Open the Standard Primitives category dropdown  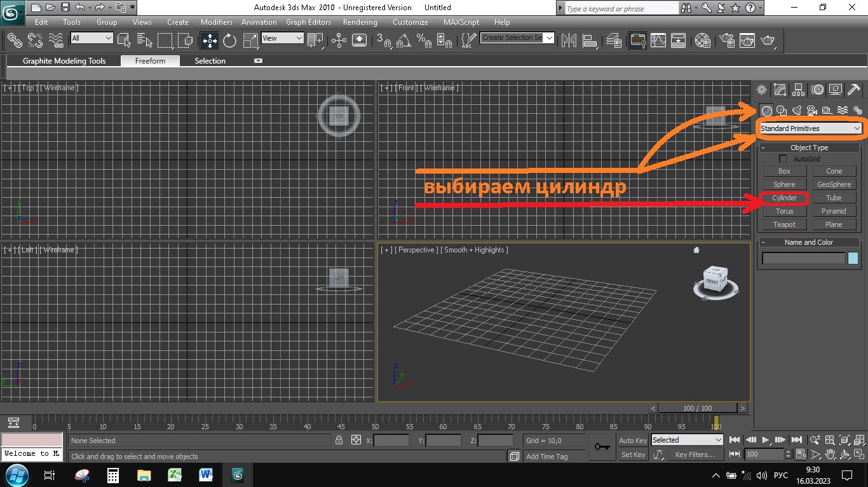tap(811, 128)
